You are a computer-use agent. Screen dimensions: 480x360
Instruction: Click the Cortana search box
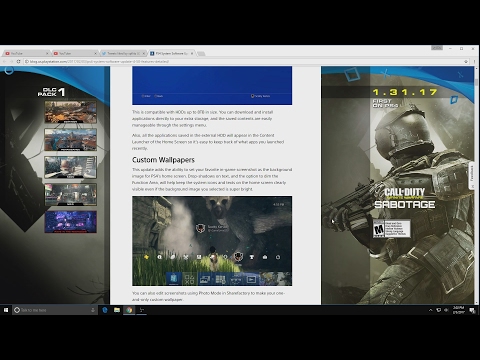pos(55,310)
